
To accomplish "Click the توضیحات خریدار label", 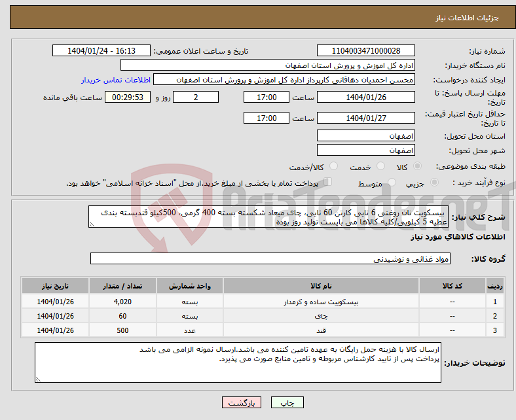I will click(475, 363).
